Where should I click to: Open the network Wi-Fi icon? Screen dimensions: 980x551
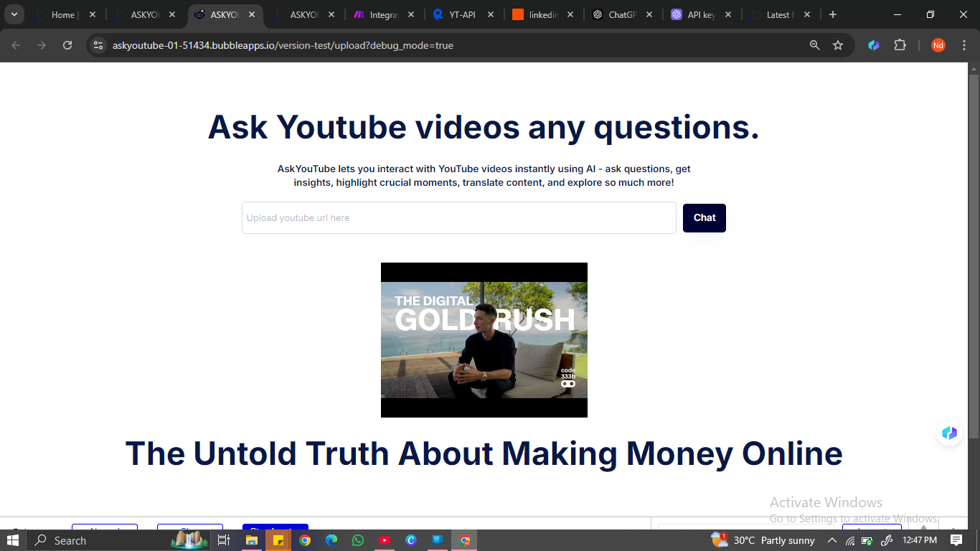coord(851,540)
